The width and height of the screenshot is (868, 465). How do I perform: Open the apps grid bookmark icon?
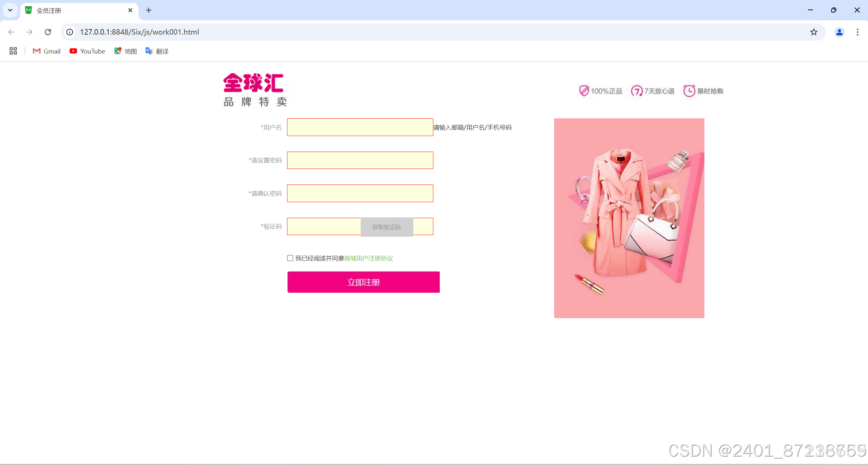pyautogui.click(x=13, y=51)
